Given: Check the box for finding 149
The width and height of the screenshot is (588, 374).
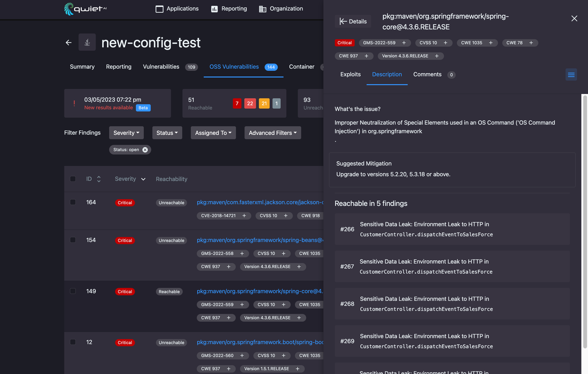Looking at the screenshot, I should point(73,291).
